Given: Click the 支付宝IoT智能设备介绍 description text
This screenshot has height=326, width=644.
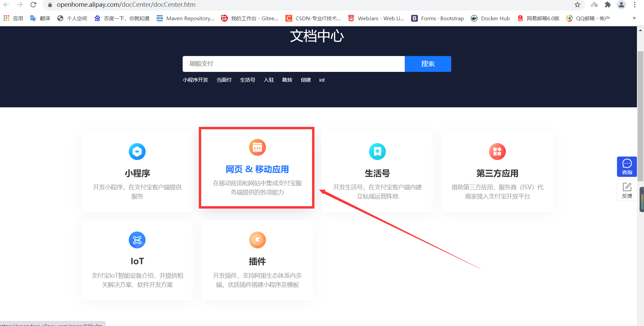Looking at the screenshot, I should coord(137,280).
